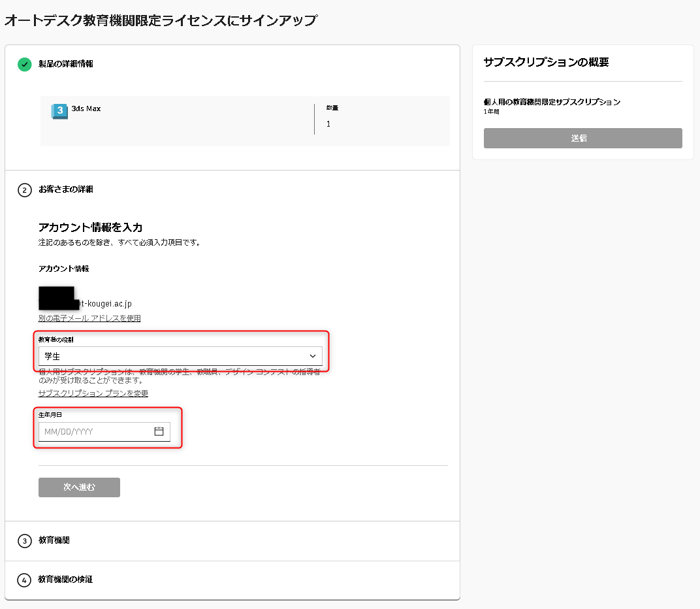Open the 教育者の役割 dropdown showing 学生
This screenshot has height=609, width=700.
pos(180,356)
